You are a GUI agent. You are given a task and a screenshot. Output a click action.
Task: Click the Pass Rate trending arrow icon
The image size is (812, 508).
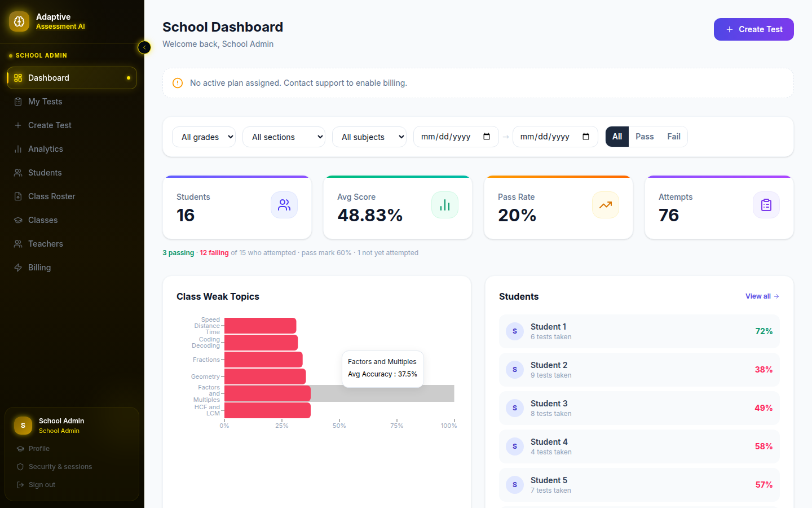pos(606,205)
